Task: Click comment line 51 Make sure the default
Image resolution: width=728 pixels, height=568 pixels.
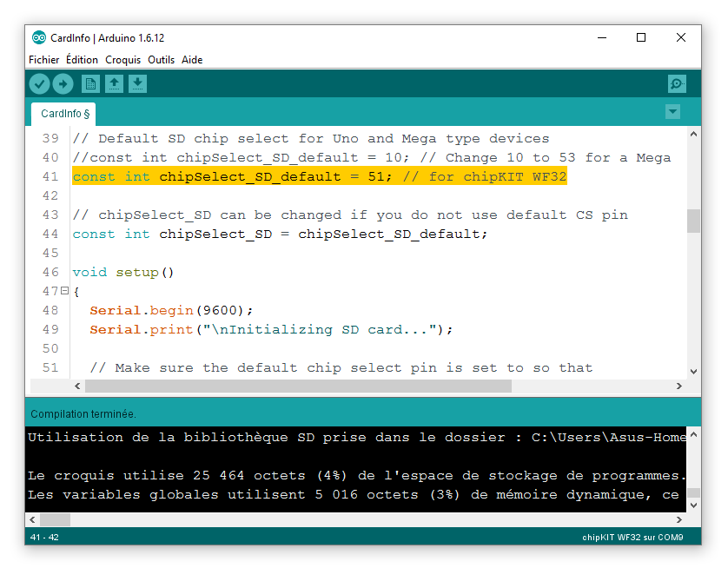Action: [341, 368]
